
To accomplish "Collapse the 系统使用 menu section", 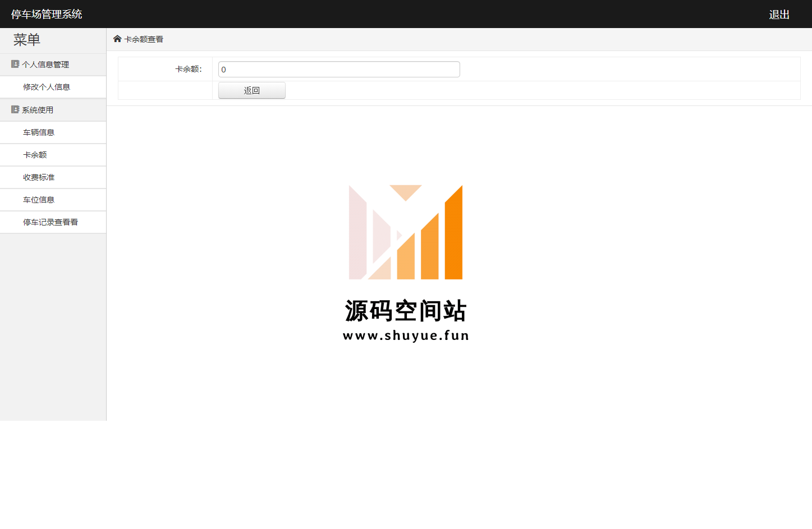I will [53, 110].
